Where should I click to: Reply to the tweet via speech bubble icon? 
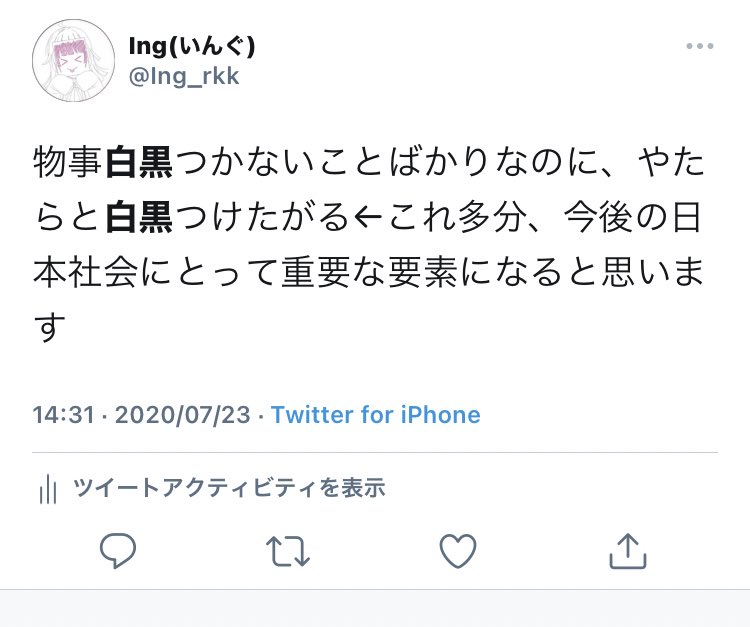coord(117,549)
